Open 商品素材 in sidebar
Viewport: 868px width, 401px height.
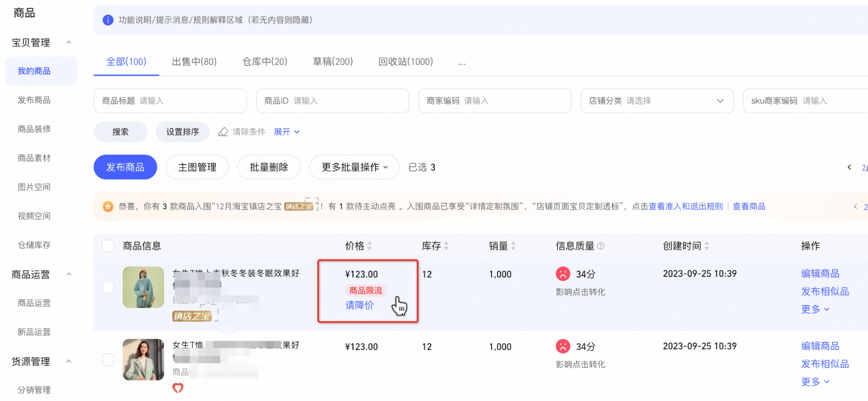click(34, 158)
